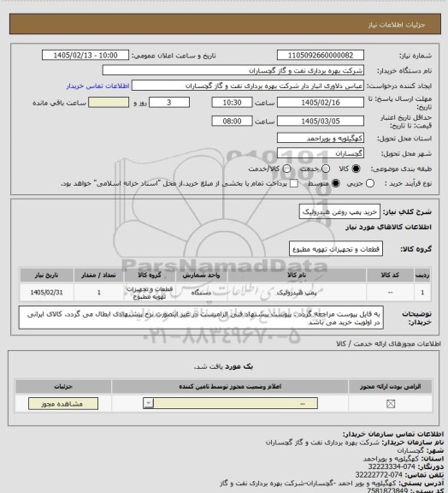The image size is (448, 493).
Task: Click the نام کالا column header
Action: point(297,275)
